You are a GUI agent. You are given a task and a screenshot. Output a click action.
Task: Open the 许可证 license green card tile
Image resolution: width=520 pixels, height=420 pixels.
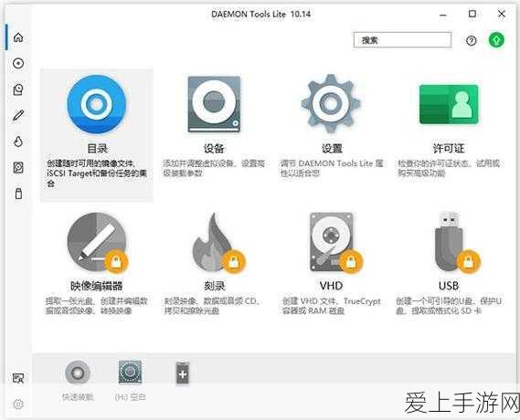coord(449,104)
